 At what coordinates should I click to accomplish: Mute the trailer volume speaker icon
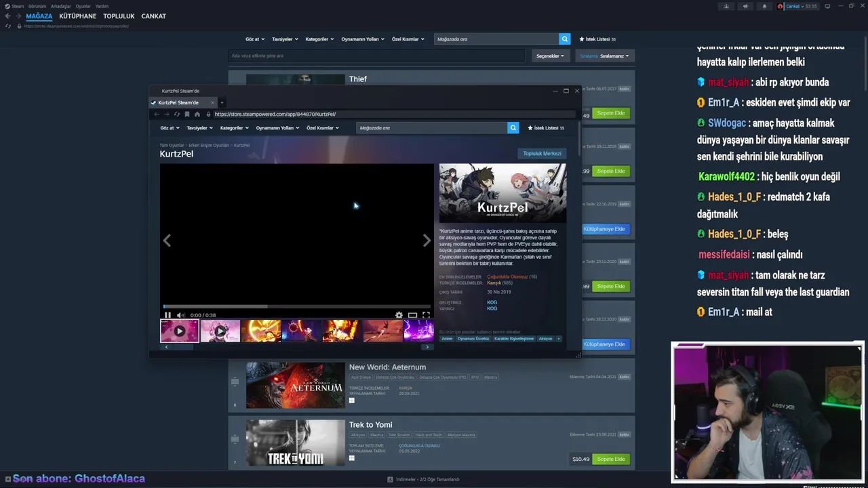[180, 315]
